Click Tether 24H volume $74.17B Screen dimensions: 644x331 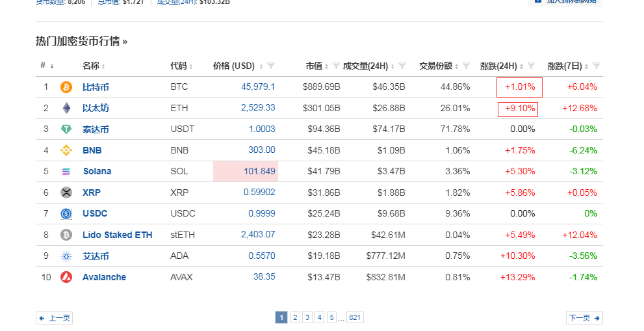coord(389,129)
